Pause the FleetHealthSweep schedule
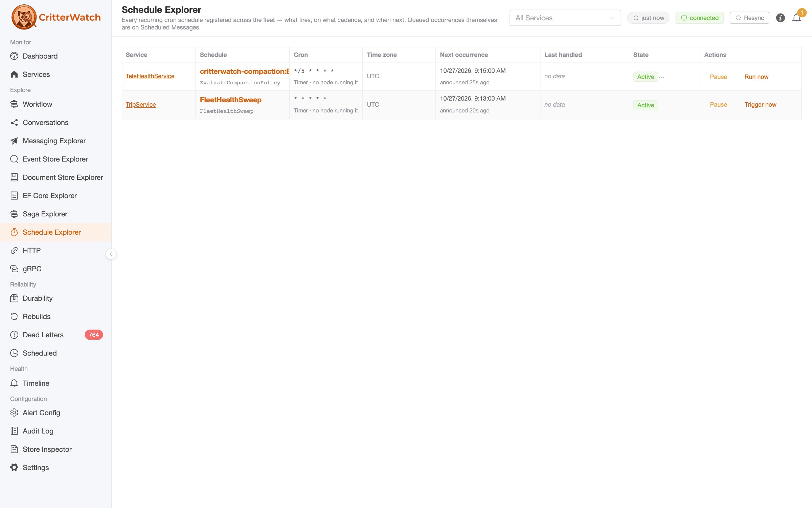The width and height of the screenshot is (812, 508). click(x=718, y=105)
